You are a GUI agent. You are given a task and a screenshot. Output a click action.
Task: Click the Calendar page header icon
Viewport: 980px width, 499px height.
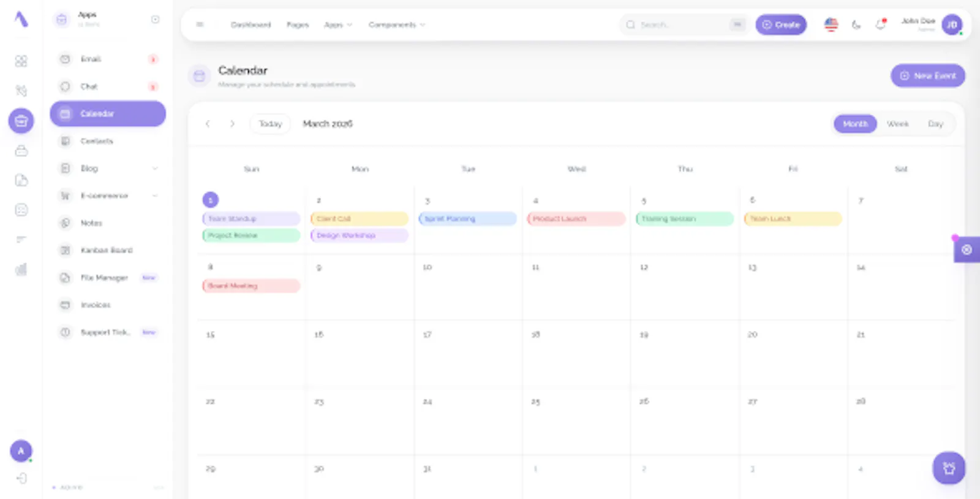tap(199, 76)
